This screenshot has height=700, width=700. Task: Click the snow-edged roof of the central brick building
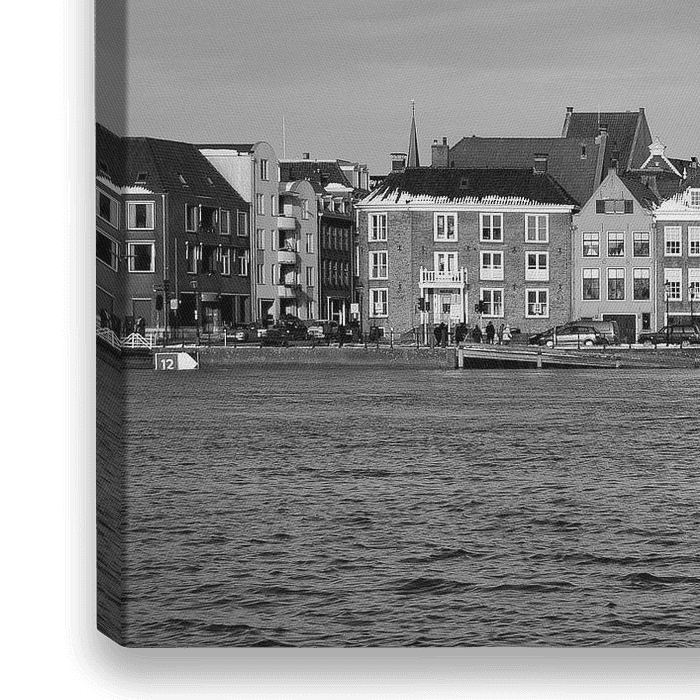pyautogui.click(x=465, y=190)
